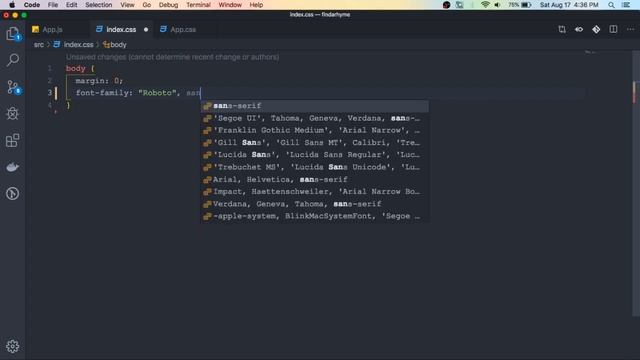Click the unsaved changes code lens text
The image size is (640, 360).
point(172,57)
